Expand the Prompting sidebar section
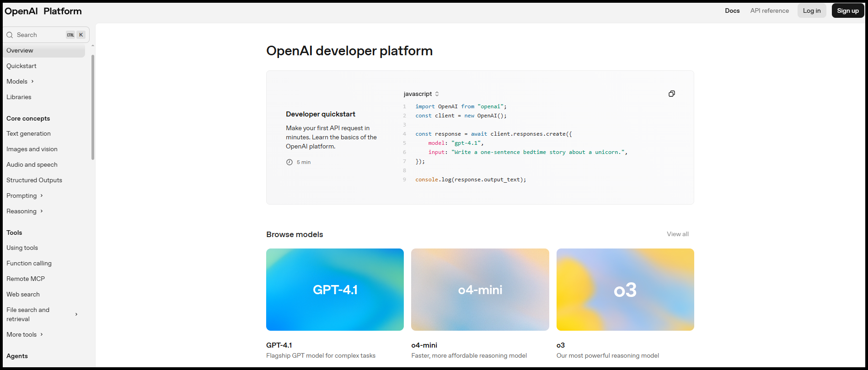 (x=42, y=196)
